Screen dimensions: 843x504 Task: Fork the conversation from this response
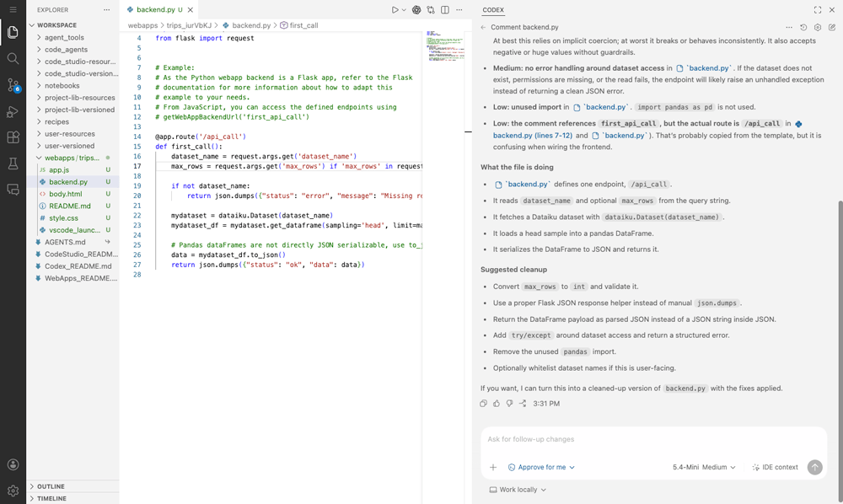click(x=523, y=404)
